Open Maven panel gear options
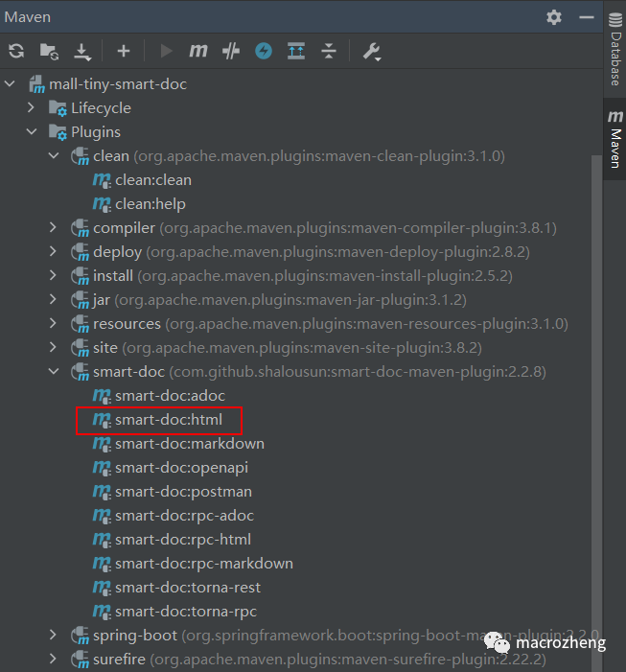 click(x=553, y=17)
